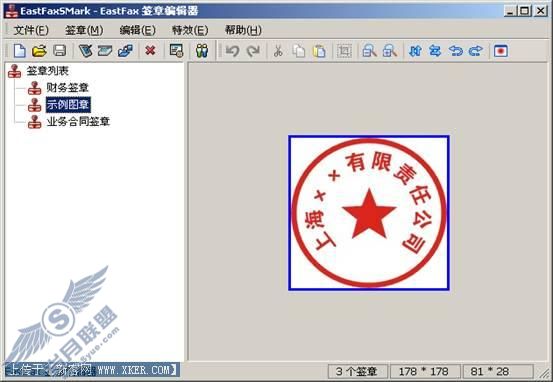Image resolution: width=553 pixels, height=382 pixels.
Task: Open the 文件(F) menu
Action: pyautogui.click(x=31, y=30)
